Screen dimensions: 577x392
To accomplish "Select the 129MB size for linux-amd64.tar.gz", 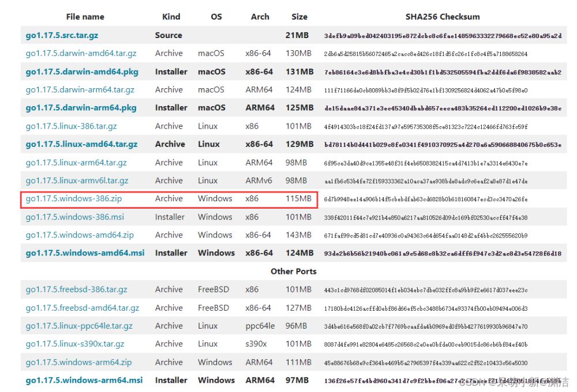I will [299, 144].
